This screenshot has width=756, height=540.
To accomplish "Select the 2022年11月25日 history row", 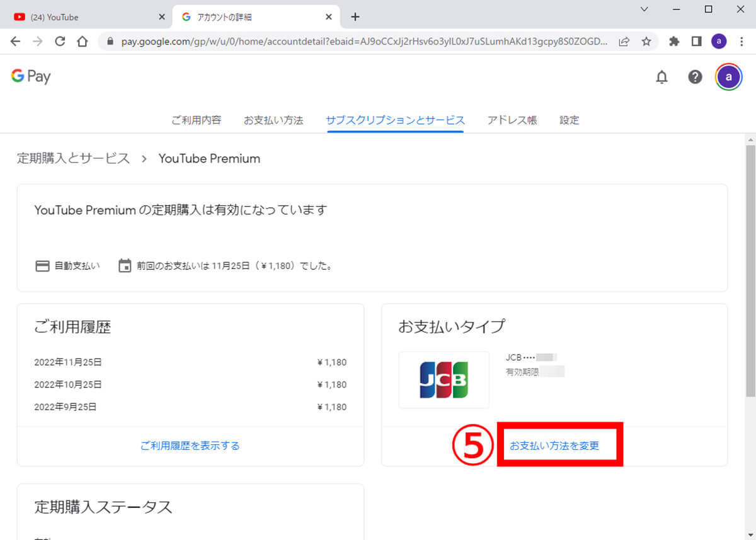I will click(x=190, y=362).
